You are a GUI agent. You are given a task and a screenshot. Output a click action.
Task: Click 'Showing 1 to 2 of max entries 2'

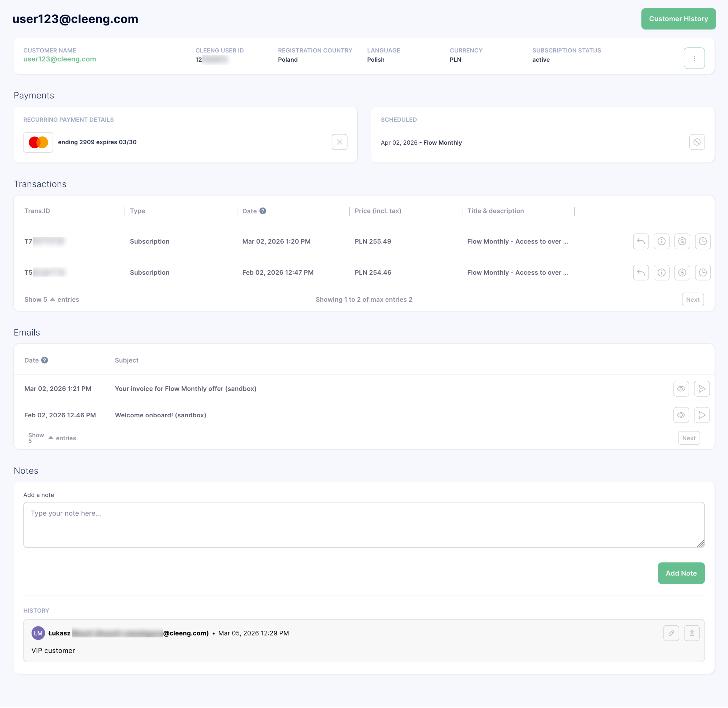click(364, 299)
